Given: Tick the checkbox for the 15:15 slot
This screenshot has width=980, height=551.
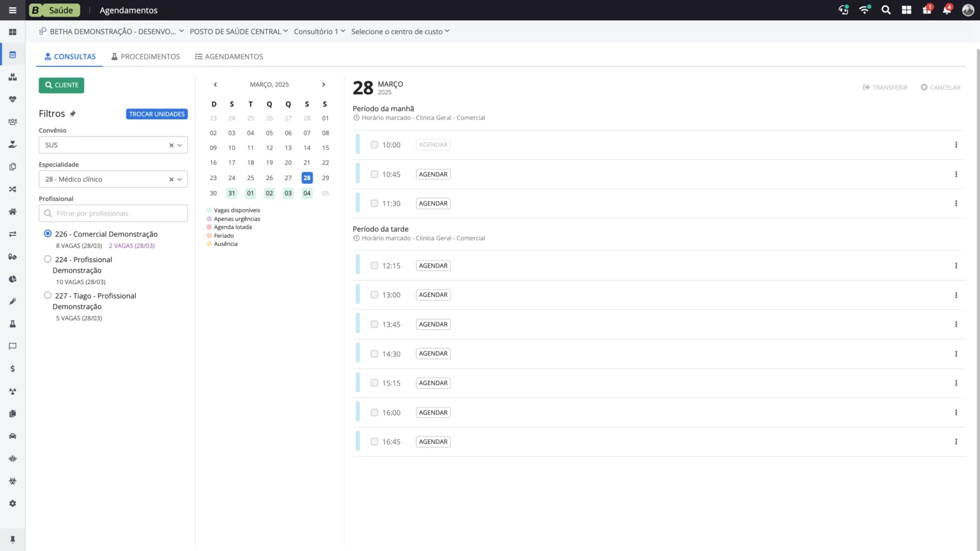Looking at the screenshot, I should click(x=374, y=383).
